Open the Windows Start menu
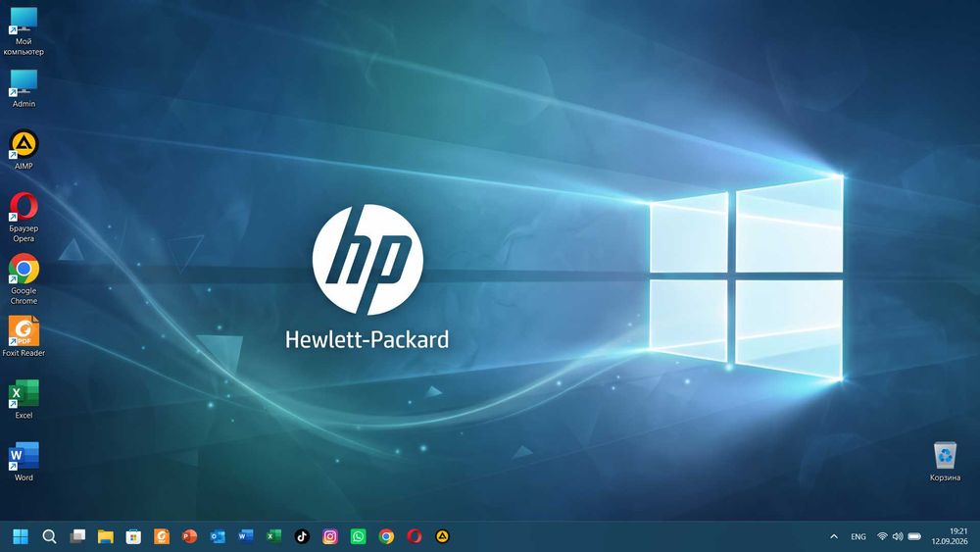 pyautogui.click(x=21, y=536)
